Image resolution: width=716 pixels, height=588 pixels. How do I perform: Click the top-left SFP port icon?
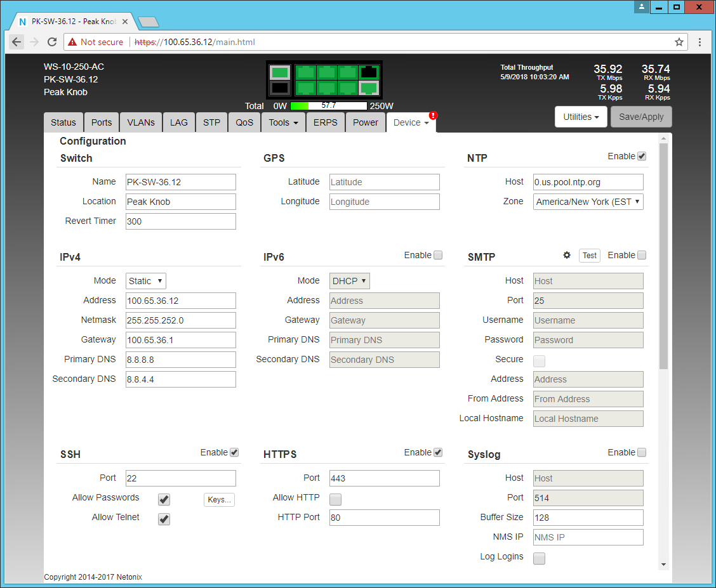coord(280,72)
